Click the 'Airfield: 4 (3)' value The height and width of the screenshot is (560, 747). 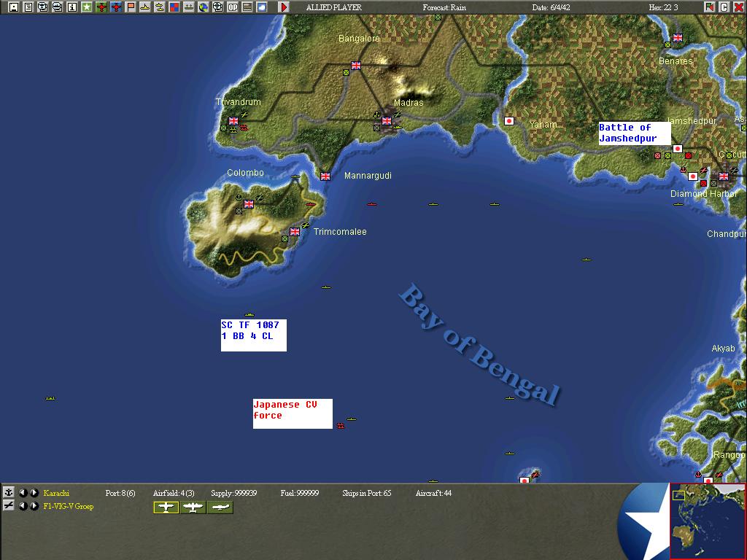click(174, 493)
